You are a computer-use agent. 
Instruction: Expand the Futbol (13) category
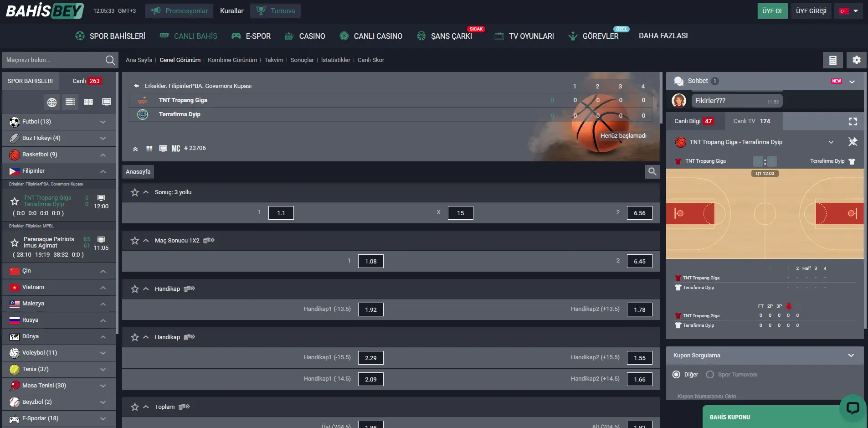point(59,122)
